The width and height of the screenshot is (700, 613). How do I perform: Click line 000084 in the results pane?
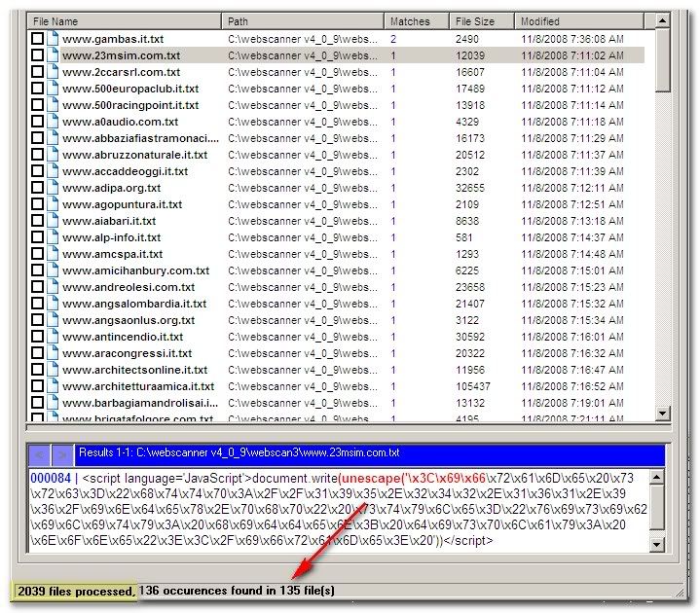tap(49, 479)
